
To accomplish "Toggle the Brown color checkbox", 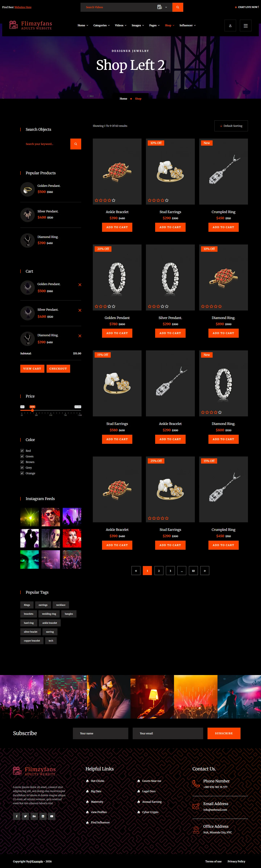I will (x=22, y=462).
